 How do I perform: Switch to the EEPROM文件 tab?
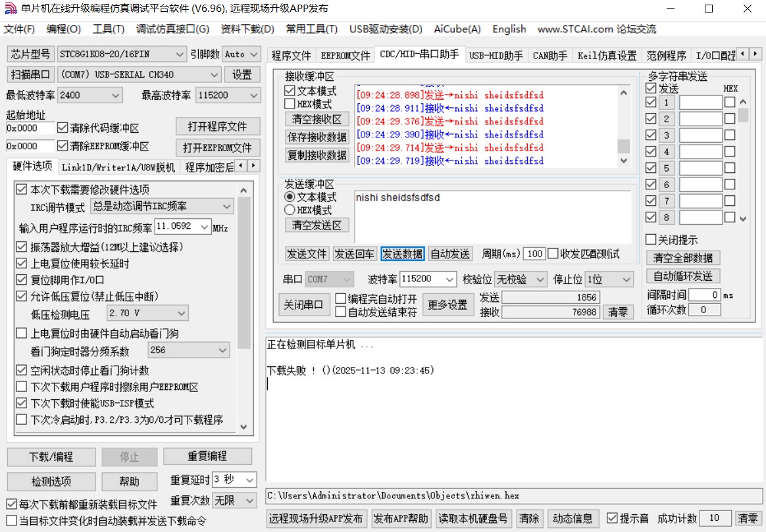345,56
